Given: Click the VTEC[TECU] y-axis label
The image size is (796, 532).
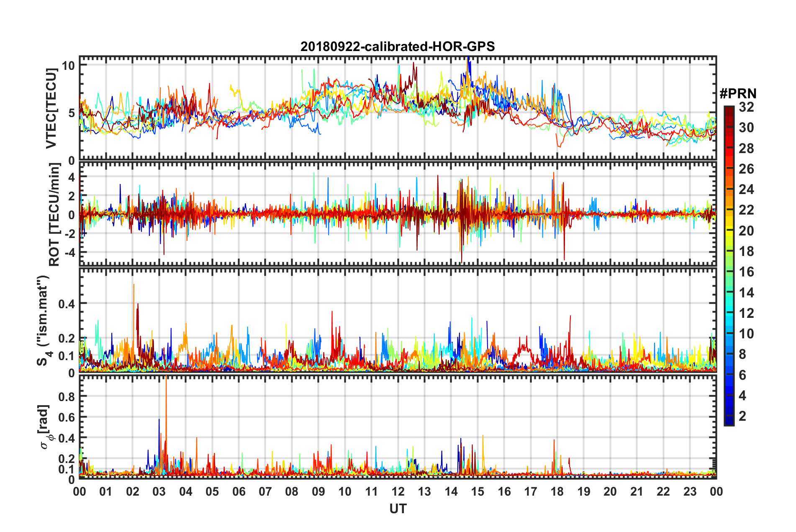Looking at the screenshot, I should point(51,108).
